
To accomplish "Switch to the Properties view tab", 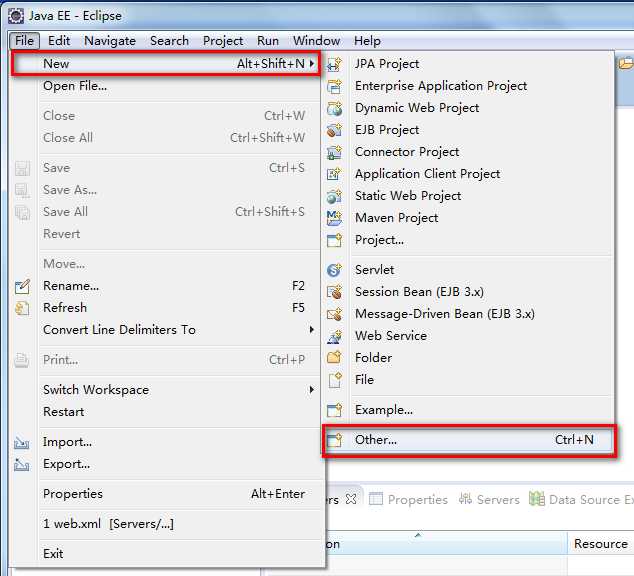I will click(408, 500).
